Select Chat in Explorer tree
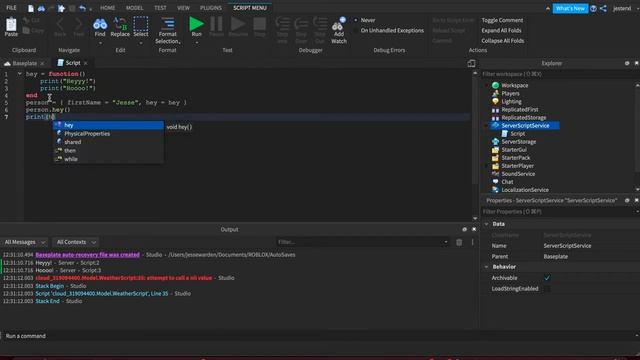 click(x=507, y=182)
